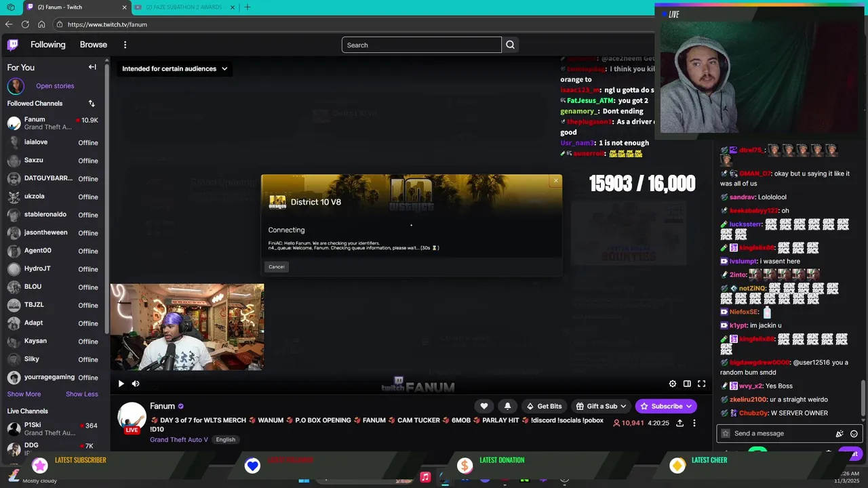The height and width of the screenshot is (488, 868).
Task: Switch to the FAZE SUBATHON 2 AWARDS tab
Action: point(184,7)
